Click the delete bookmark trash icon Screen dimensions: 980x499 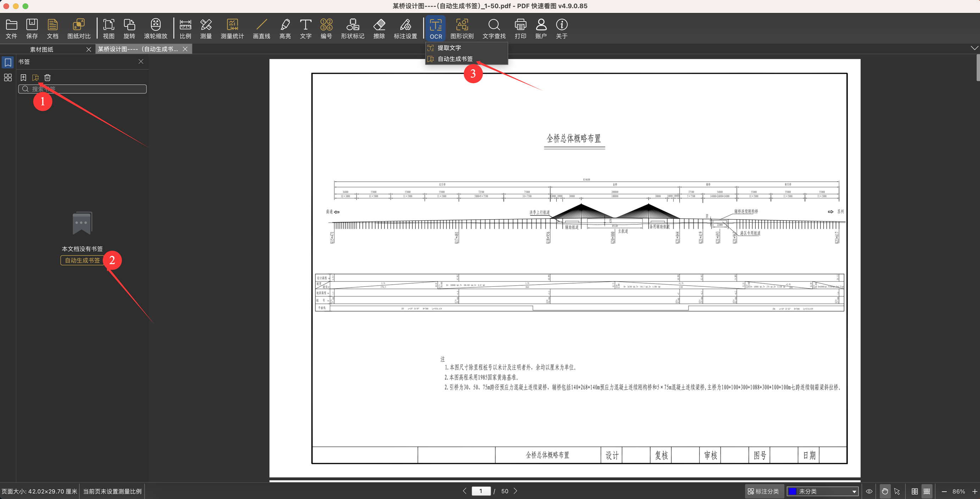pos(48,78)
